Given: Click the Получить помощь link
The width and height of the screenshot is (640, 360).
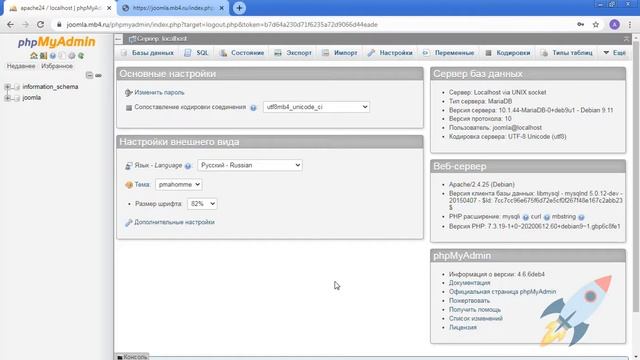Looking at the screenshot, I should pyautogui.click(x=475, y=310).
